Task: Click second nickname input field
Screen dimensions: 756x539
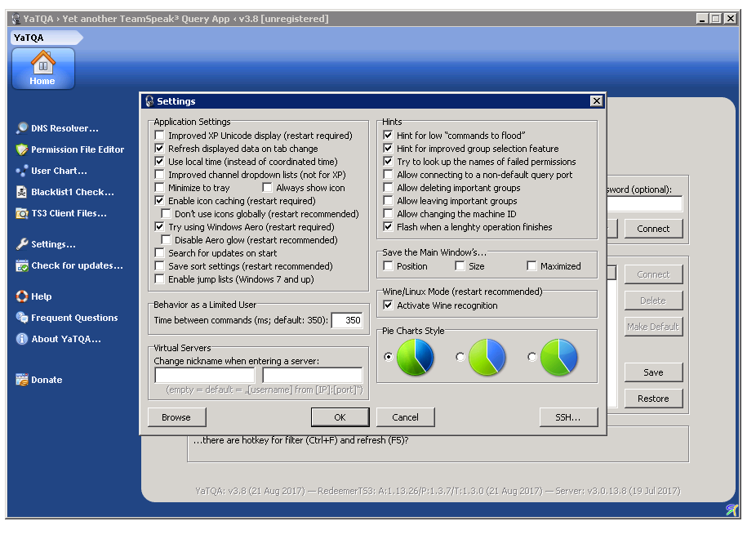Action: pos(313,375)
